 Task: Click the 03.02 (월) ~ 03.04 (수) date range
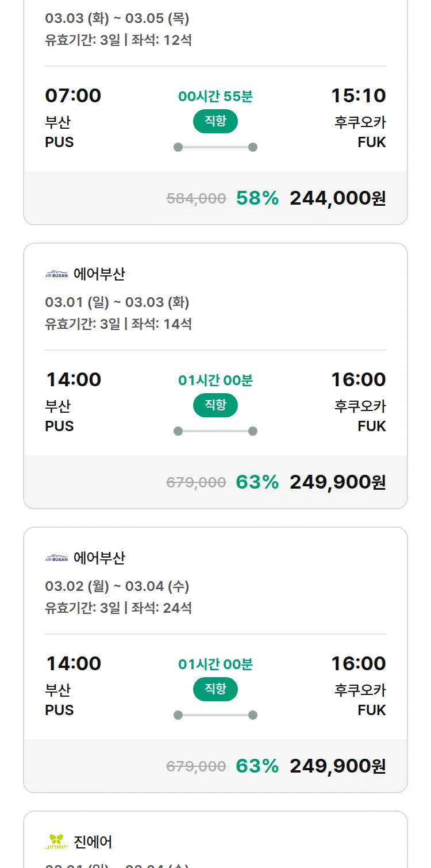coord(117,586)
